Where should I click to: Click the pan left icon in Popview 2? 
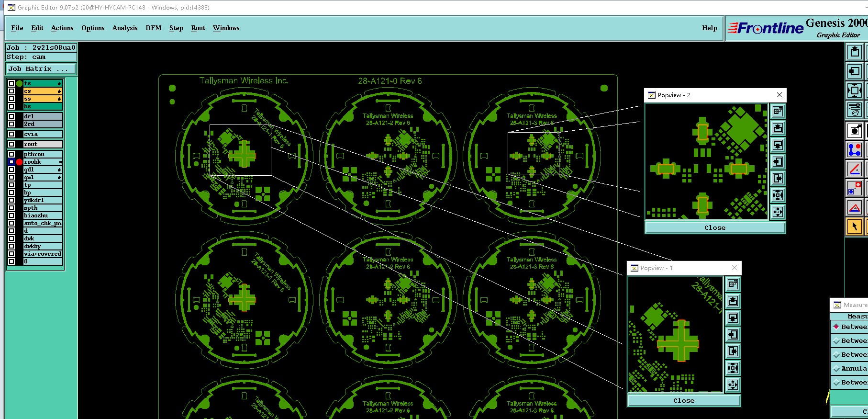coord(778,162)
